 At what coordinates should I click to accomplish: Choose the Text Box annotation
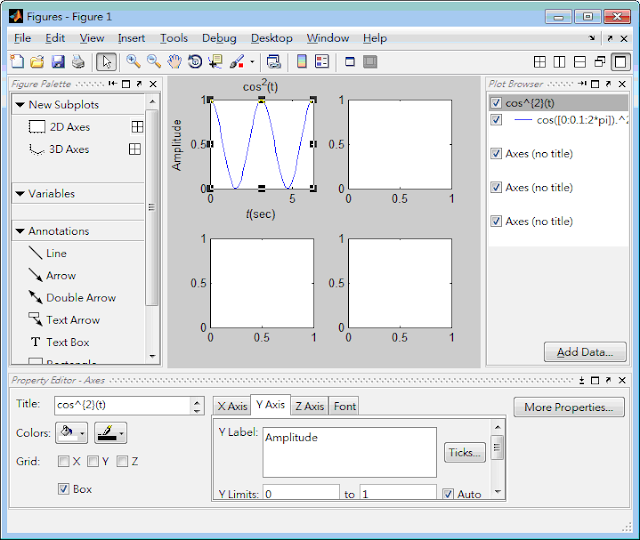click(60, 342)
